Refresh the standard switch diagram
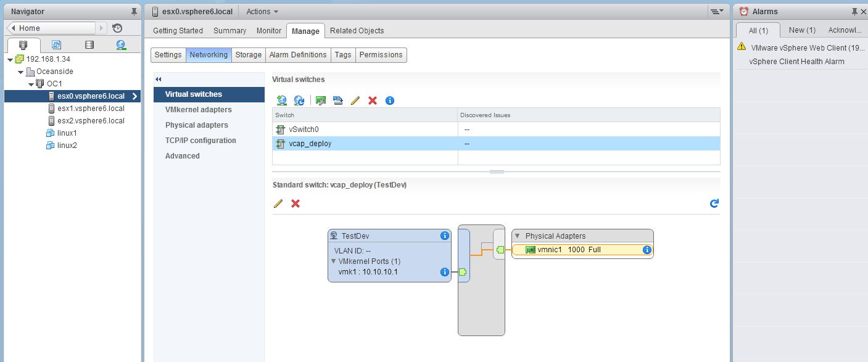 pyautogui.click(x=714, y=204)
